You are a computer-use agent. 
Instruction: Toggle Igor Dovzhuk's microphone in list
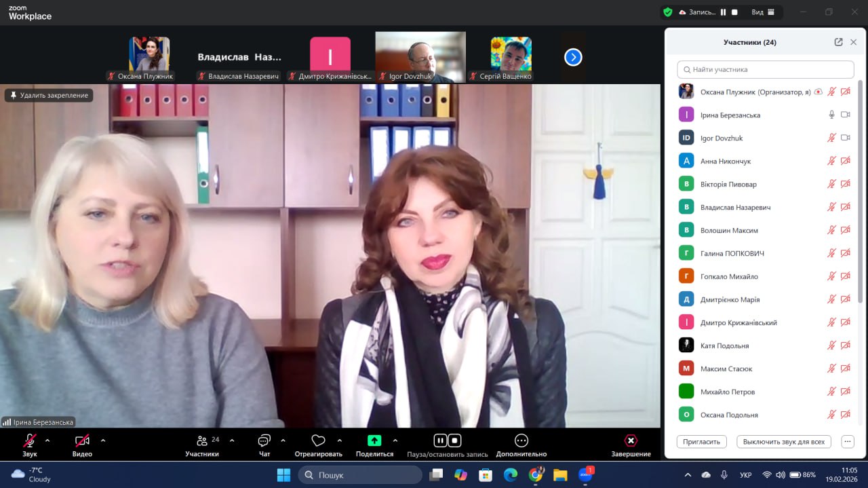831,138
